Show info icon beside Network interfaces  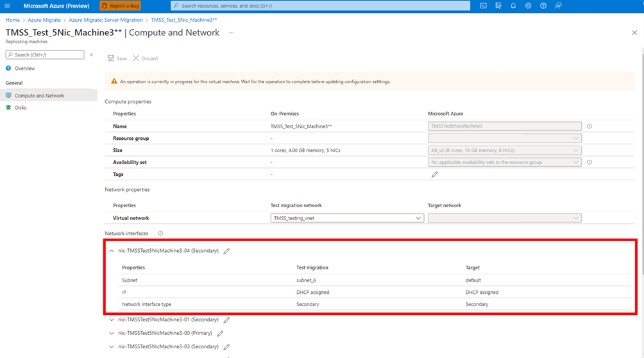click(x=160, y=234)
